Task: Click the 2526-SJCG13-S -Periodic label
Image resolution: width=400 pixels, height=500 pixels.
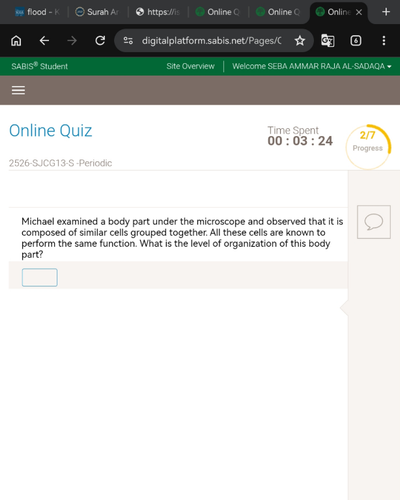Action: pos(60,163)
